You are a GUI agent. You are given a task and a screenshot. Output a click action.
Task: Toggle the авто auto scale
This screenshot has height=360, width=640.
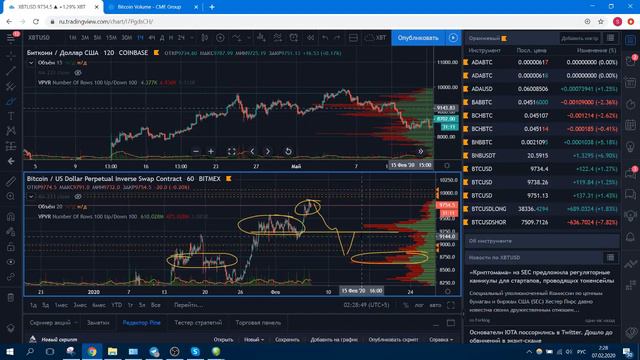(x=435, y=305)
